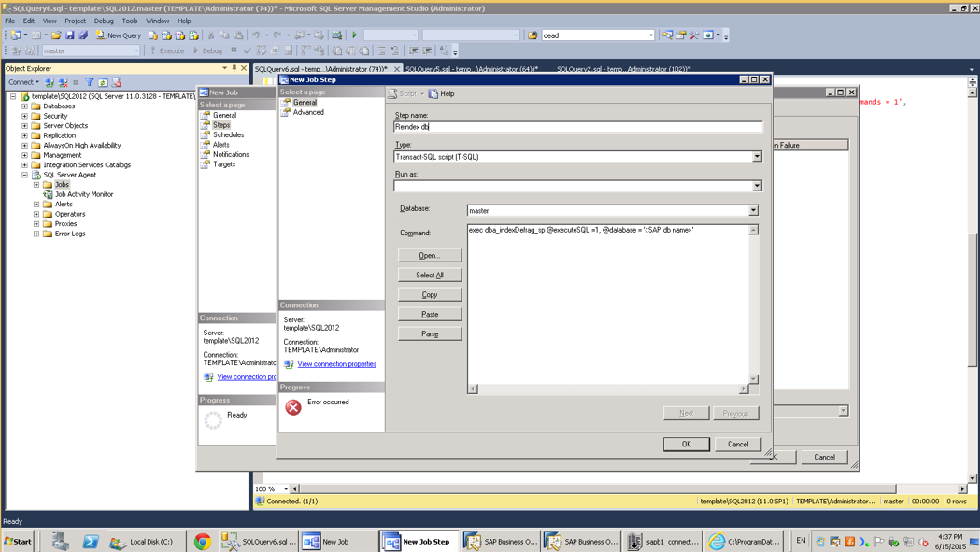The width and height of the screenshot is (980, 552).
Task: Click inside the Command text area
Action: [x=607, y=304]
